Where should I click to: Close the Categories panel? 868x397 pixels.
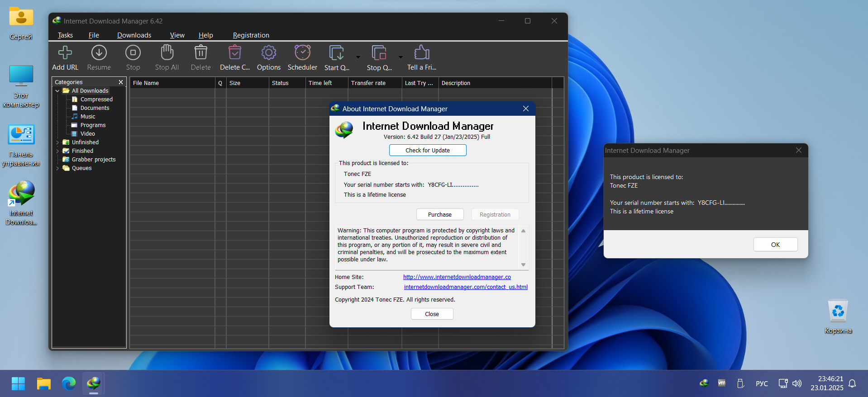pyautogui.click(x=121, y=82)
